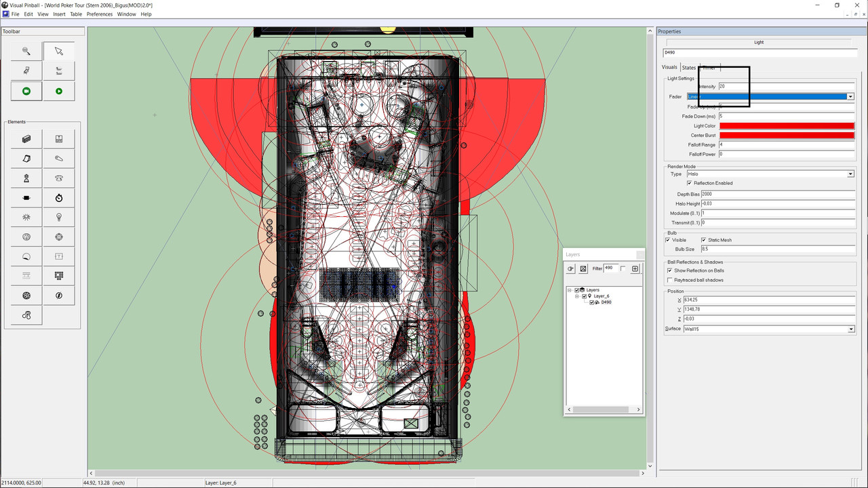Choose the Wall element tool

coord(26,139)
